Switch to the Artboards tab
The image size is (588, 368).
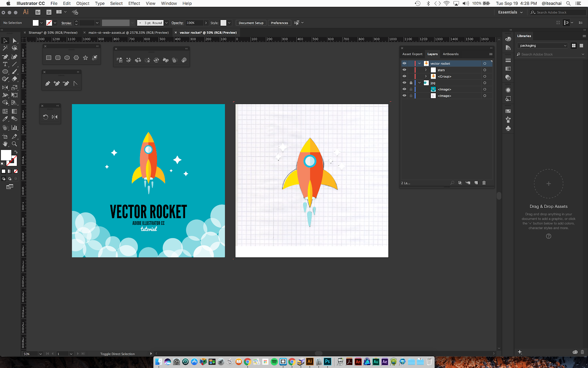[451, 54]
